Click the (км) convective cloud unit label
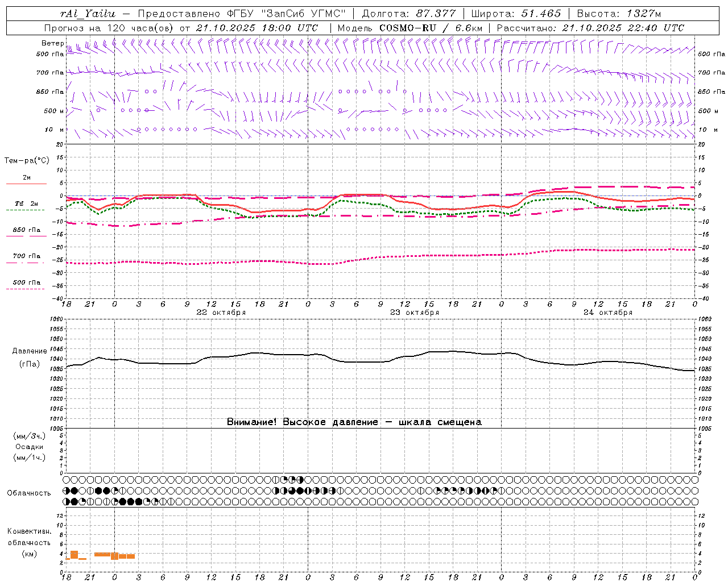The height and width of the screenshot is (582, 728). [x=29, y=554]
